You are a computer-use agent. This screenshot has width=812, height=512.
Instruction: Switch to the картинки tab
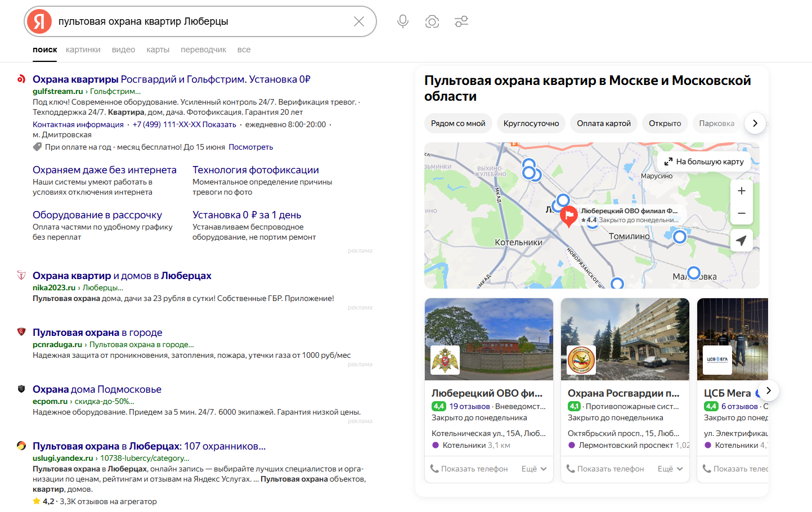click(x=83, y=50)
